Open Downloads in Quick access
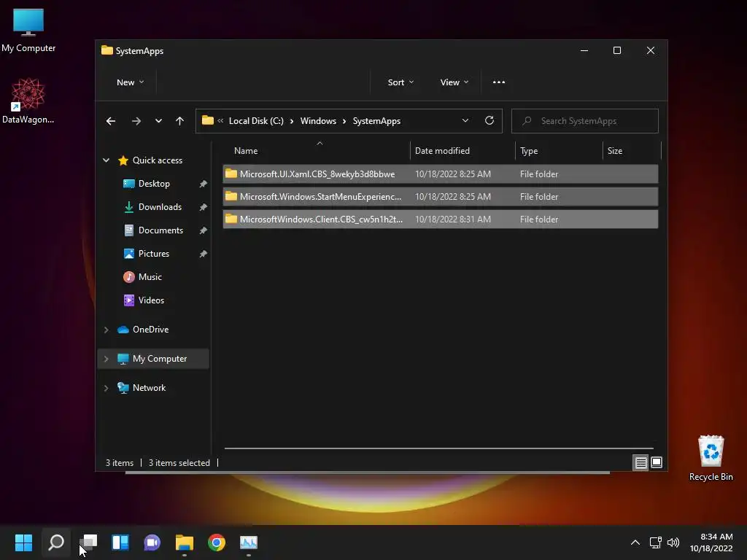The height and width of the screenshot is (560, 747). pyautogui.click(x=160, y=207)
